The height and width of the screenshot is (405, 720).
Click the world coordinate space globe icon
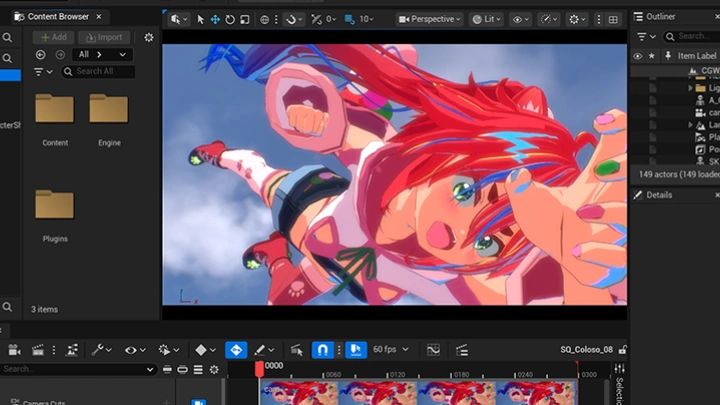[264, 19]
